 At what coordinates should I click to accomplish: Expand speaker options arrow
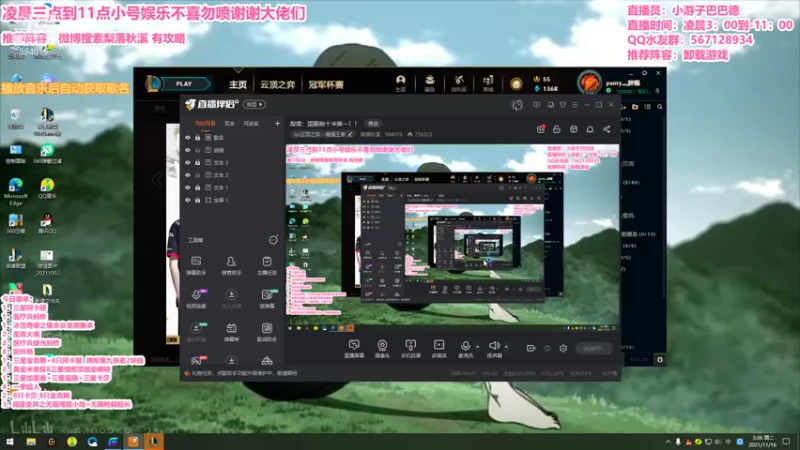[506, 346]
